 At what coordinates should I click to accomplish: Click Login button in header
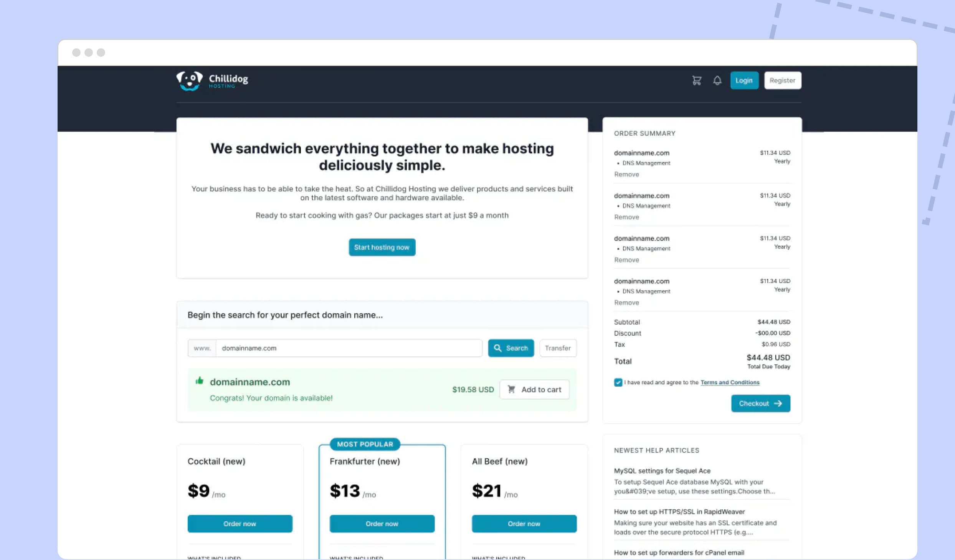click(744, 81)
